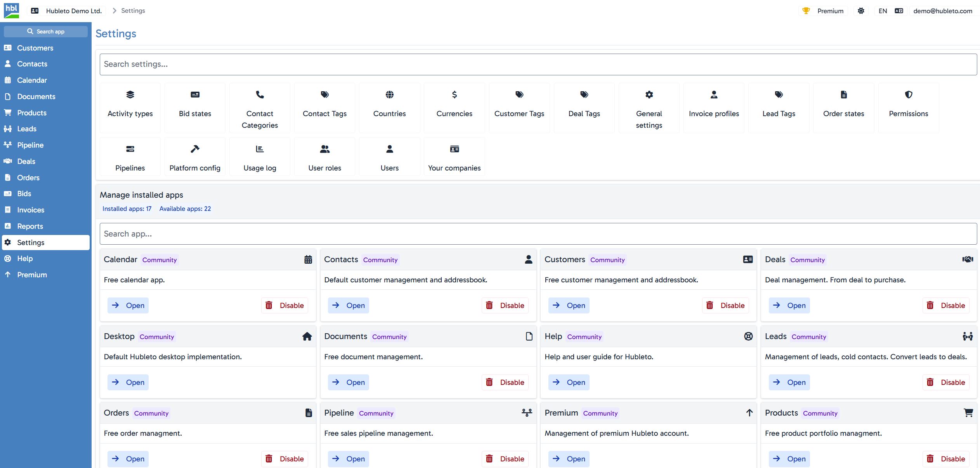The image size is (980, 468).
Task: Open Platform config settings
Action: pos(194,157)
